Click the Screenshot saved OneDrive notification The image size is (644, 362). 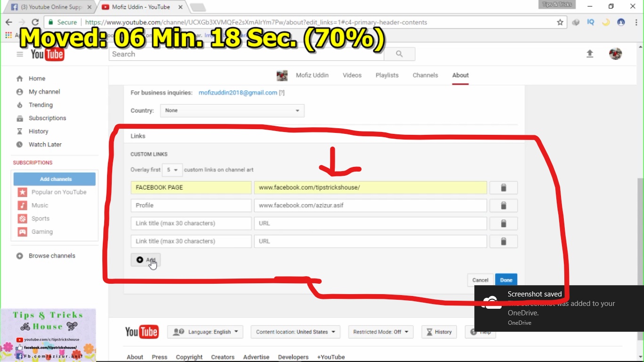[559, 308]
